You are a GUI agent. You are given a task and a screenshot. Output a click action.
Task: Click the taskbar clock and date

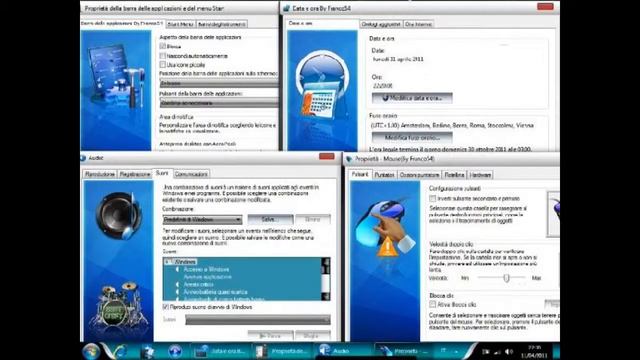(x=534, y=351)
